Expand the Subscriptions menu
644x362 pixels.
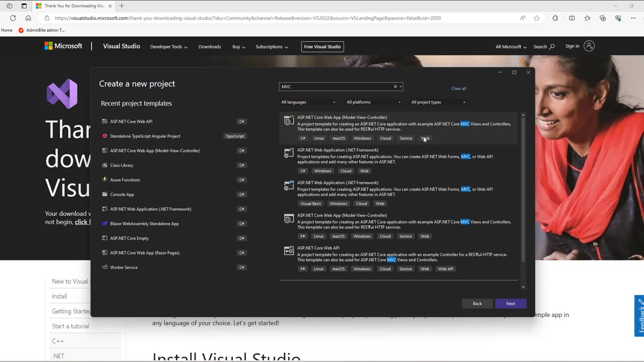coord(272,47)
